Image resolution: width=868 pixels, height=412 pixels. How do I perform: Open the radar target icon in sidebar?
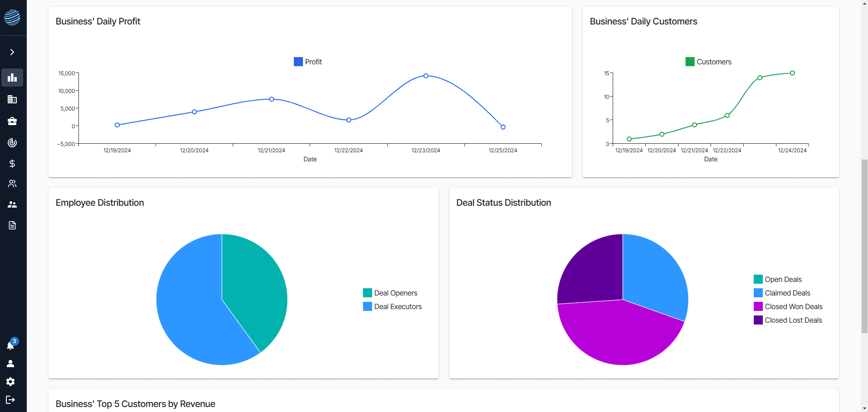12,143
